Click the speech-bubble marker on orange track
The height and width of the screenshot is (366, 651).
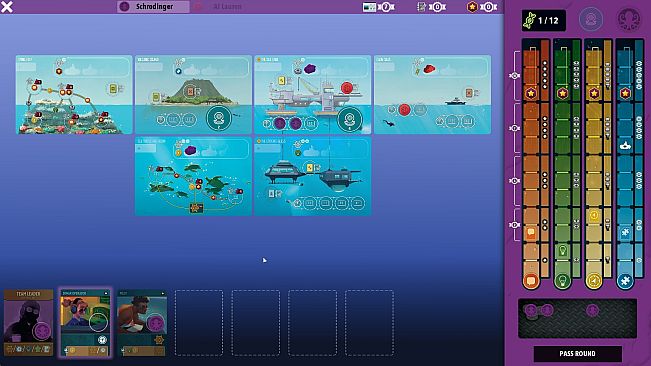click(x=531, y=232)
